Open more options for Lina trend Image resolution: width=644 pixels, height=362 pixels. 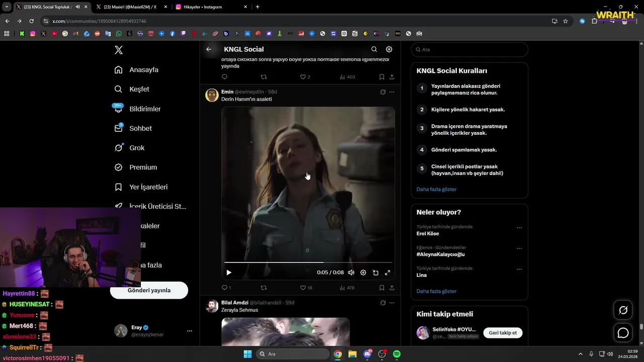(x=519, y=269)
